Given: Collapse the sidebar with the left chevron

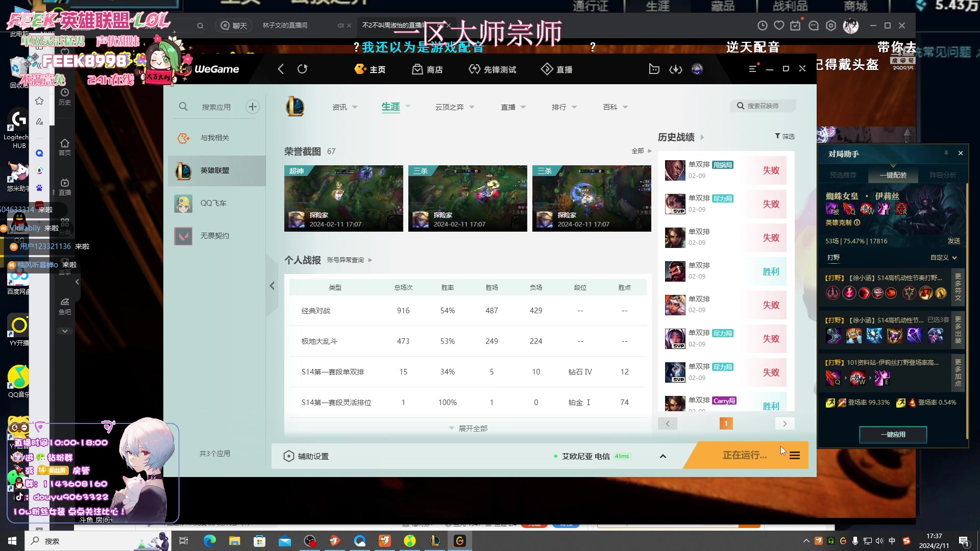Looking at the screenshot, I should coord(272,286).
